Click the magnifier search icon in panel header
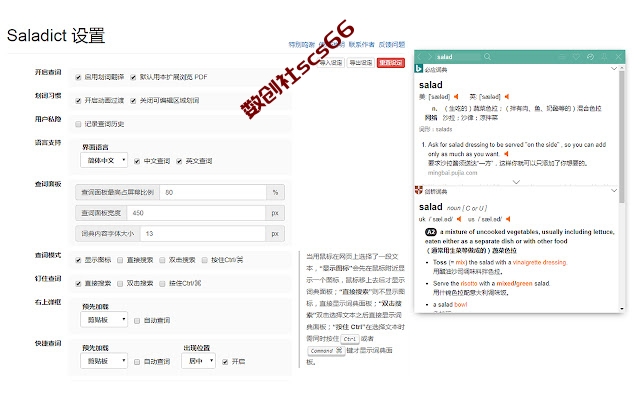 tap(487, 57)
